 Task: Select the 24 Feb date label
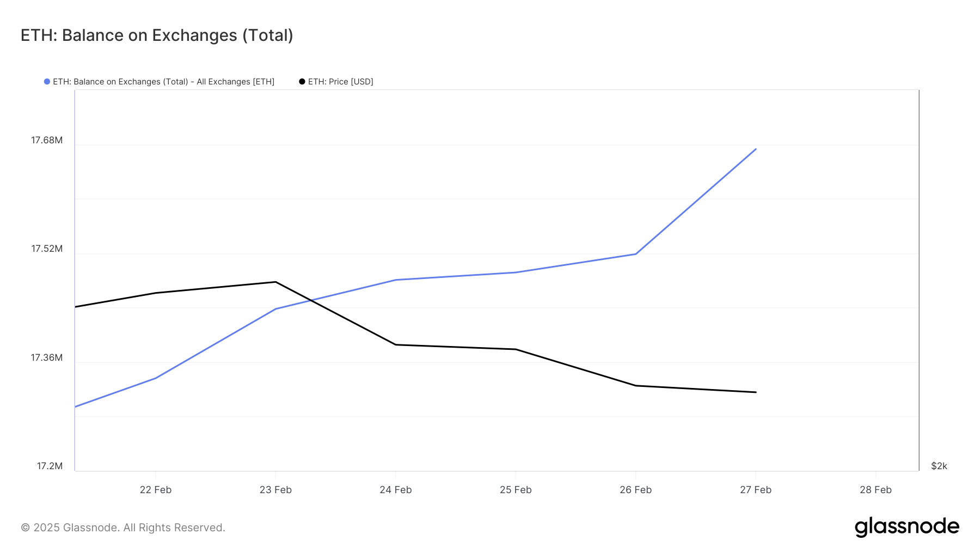(396, 490)
